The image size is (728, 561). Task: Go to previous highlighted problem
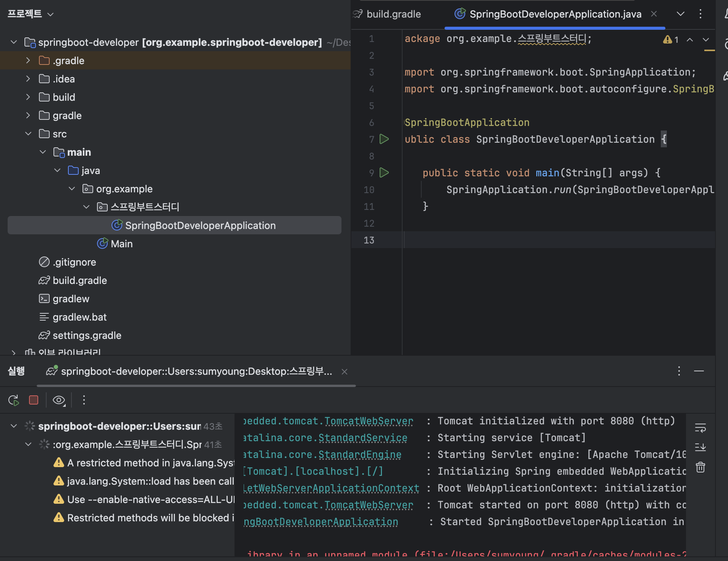(x=690, y=39)
